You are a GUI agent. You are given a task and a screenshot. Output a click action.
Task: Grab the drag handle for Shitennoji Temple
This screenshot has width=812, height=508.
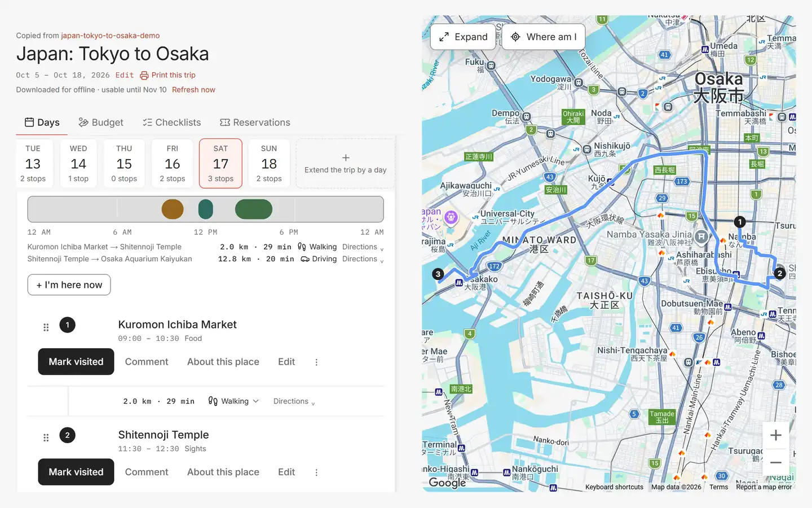click(46, 437)
